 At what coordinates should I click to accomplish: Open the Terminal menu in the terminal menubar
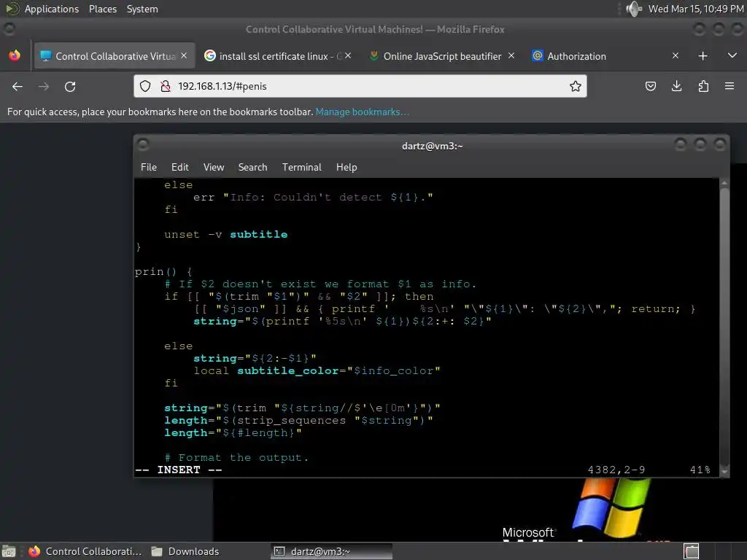tap(301, 167)
